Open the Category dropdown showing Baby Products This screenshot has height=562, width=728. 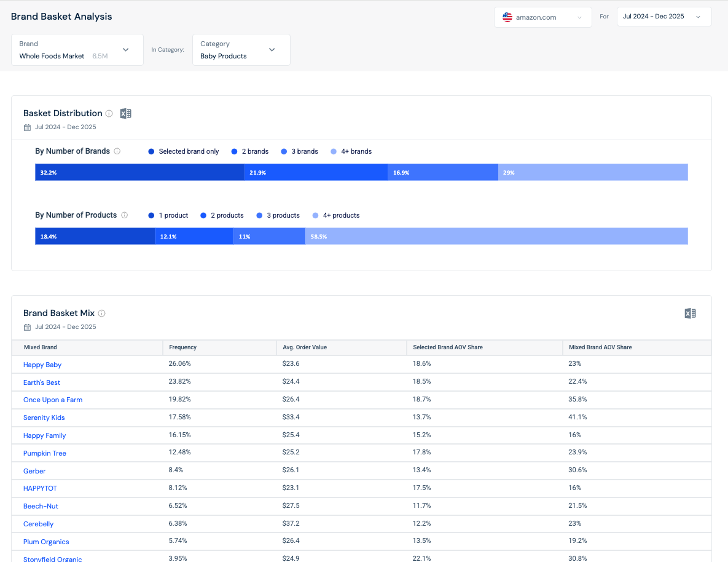pyautogui.click(x=241, y=50)
